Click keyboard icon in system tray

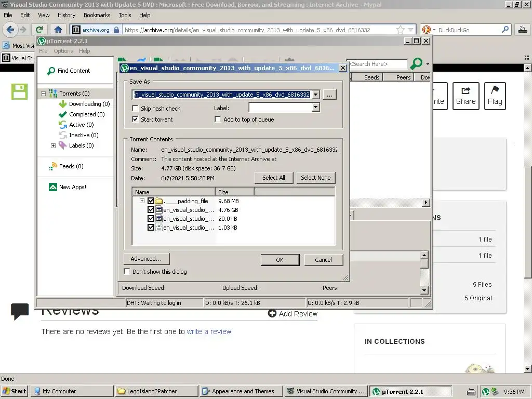(x=471, y=392)
